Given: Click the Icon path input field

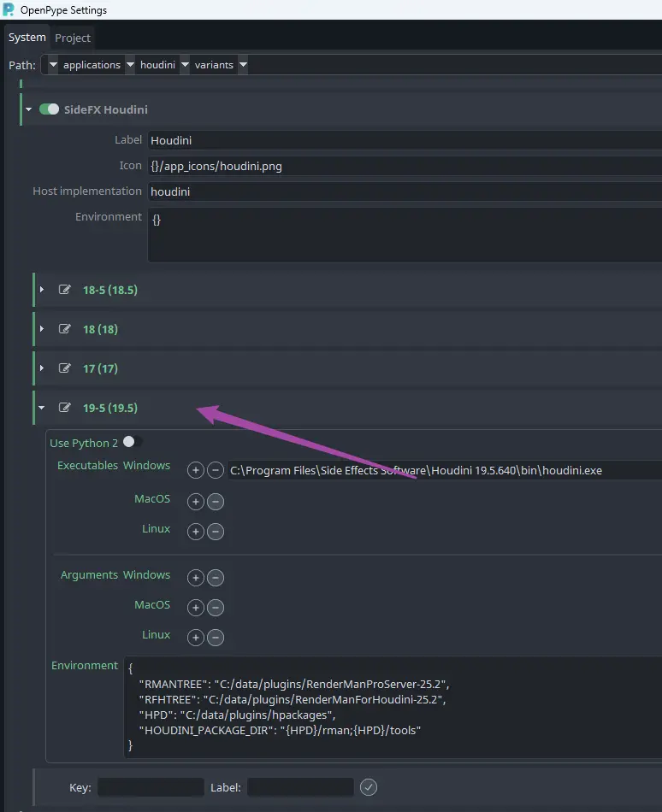Looking at the screenshot, I should click(405, 166).
